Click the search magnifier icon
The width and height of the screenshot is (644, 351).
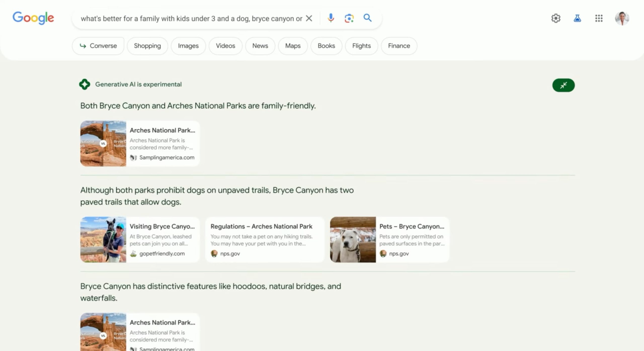click(x=368, y=18)
